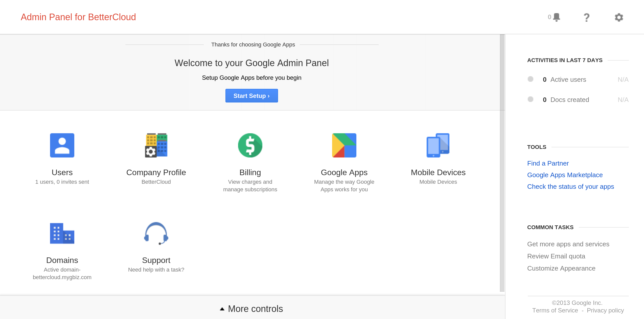This screenshot has height=319, width=644.
Task: Click Get more apps and services
Action: point(568,244)
